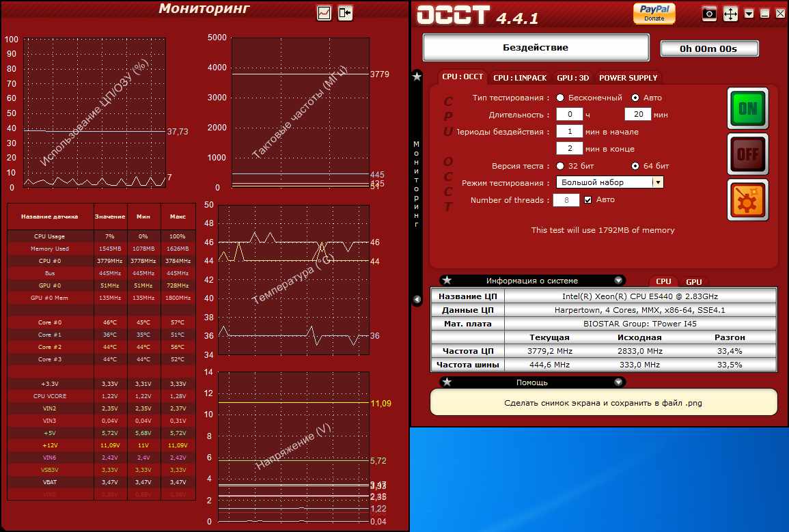Click the duration minutes input field
Viewport: 789px width, 532px height.
(638, 114)
